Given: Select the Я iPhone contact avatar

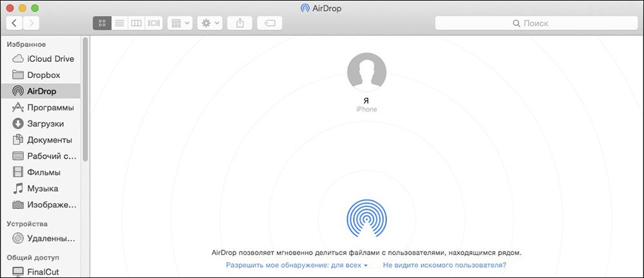Looking at the screenshot, I should point(366,72).
